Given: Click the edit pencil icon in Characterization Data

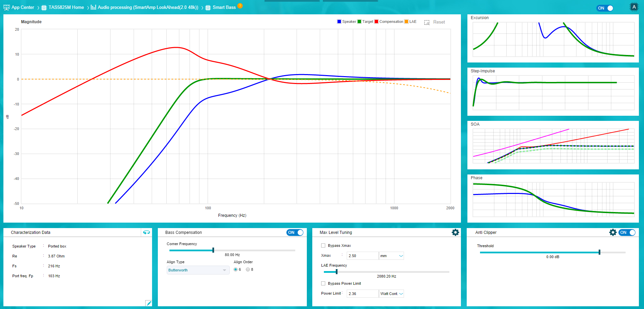Looking at the screenshot, I should coord(149,303).
